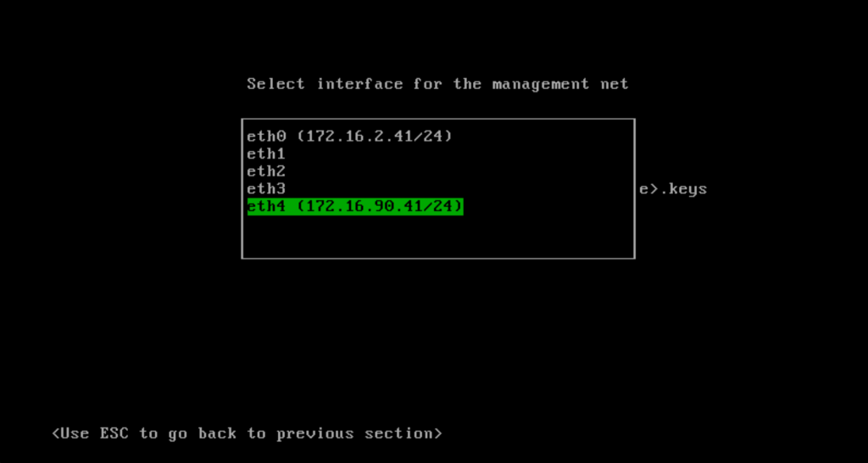Select eth3 in the interface list
The width and height of the screenshot is (868, 463).
click(x=265, y=189)
